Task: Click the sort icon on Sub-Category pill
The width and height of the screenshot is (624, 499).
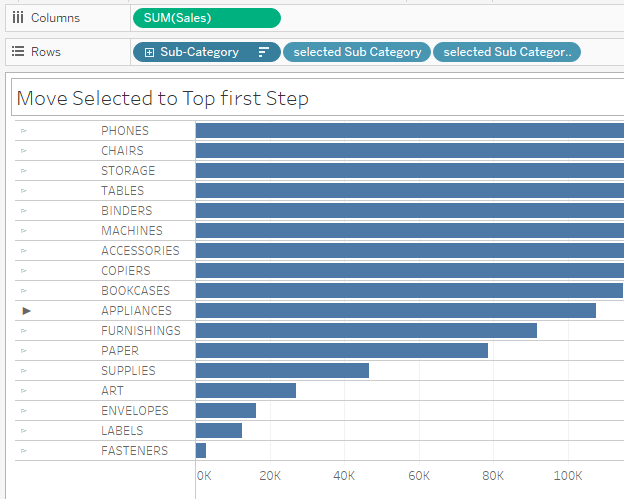Action: (264, 52)
